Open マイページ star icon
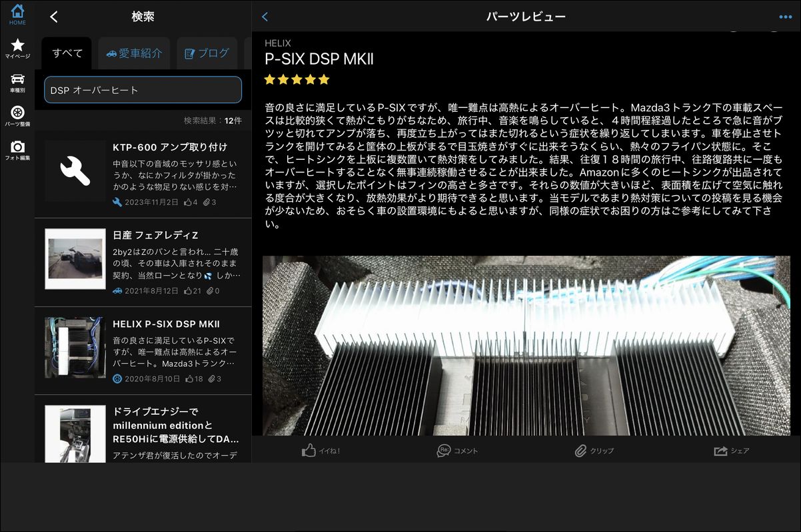 [x=17, y=49]
